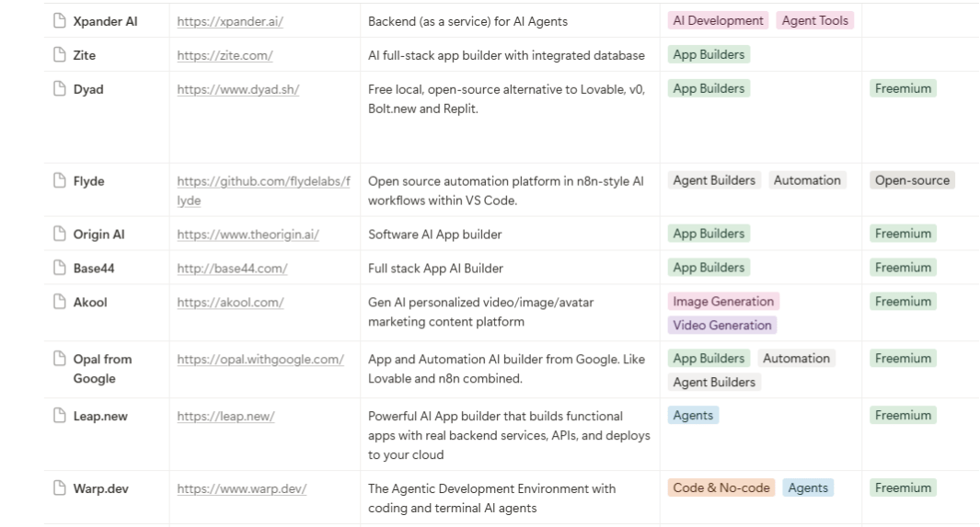Viewport: 980px width, 527px height.
Task: Click the Automation tag in Flyde row
Action: tap(808, 180)
